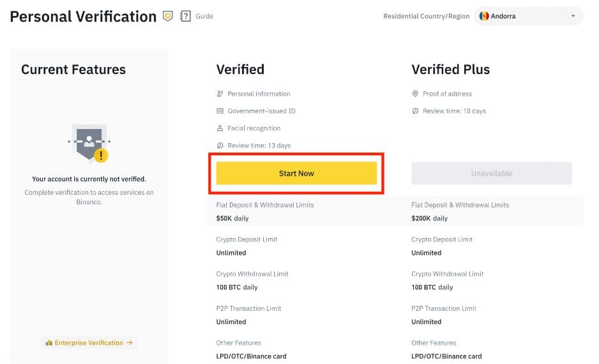
Task: Click the Government-issued ID card icon
Action: 220,111
